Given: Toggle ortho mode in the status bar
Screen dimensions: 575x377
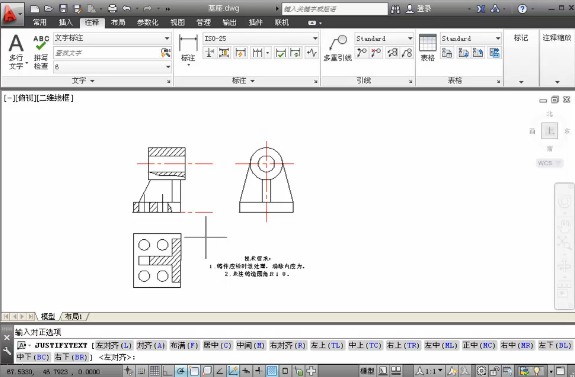Looking at the screenshot, I should pyautogui.click(x=168, y=371).
